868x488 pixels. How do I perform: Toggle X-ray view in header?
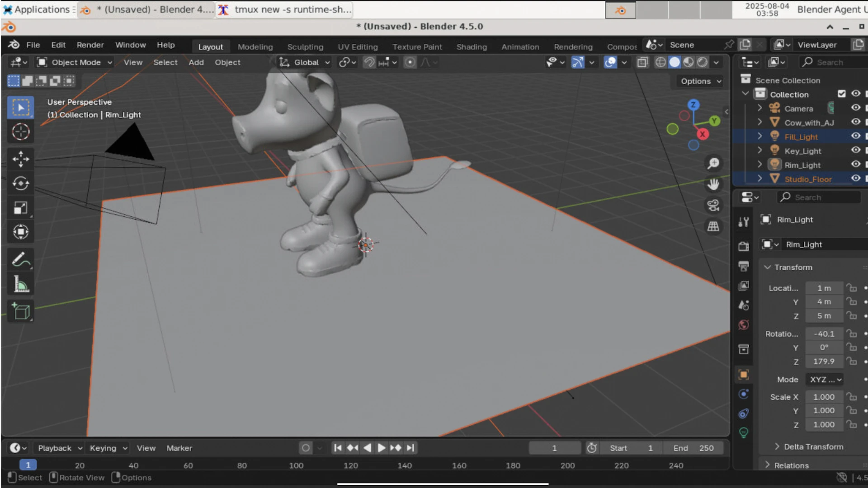[642, 62]
